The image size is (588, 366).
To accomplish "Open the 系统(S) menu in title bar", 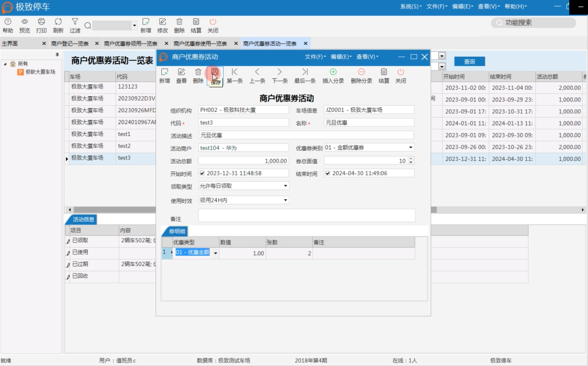I will tap(410, 7).
